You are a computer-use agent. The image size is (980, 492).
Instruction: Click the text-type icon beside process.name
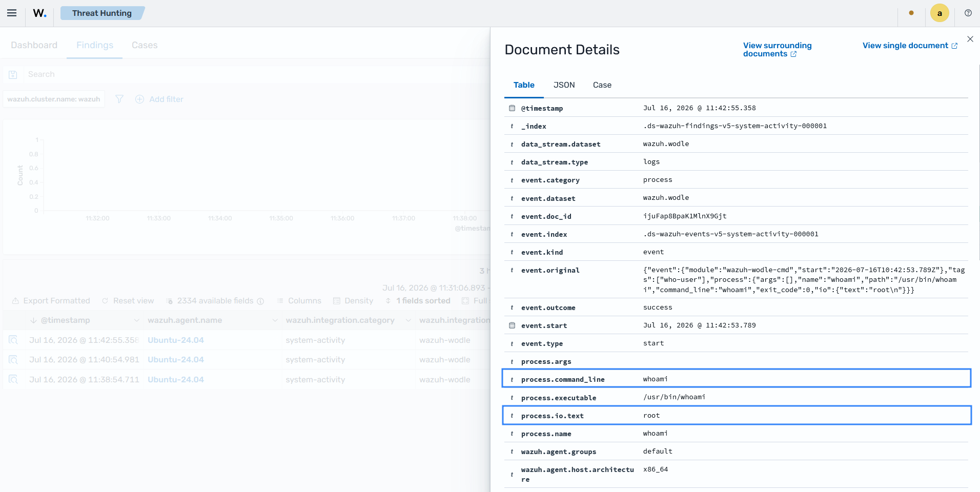pos(512,434)
